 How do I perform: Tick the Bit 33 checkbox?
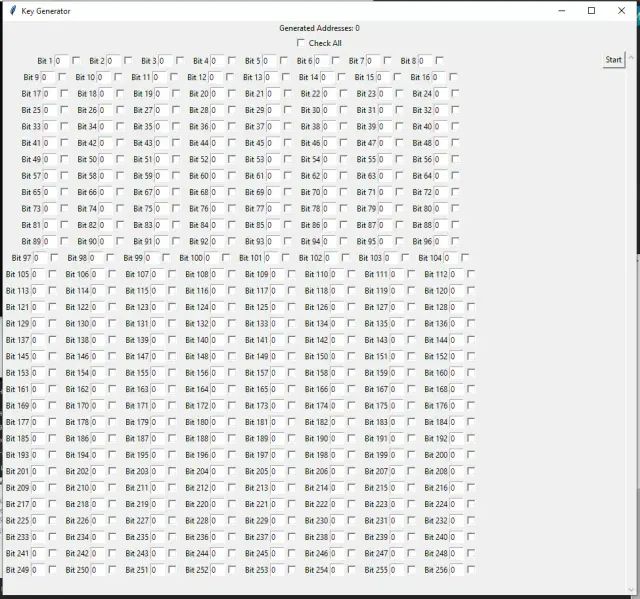pos(64,126)
